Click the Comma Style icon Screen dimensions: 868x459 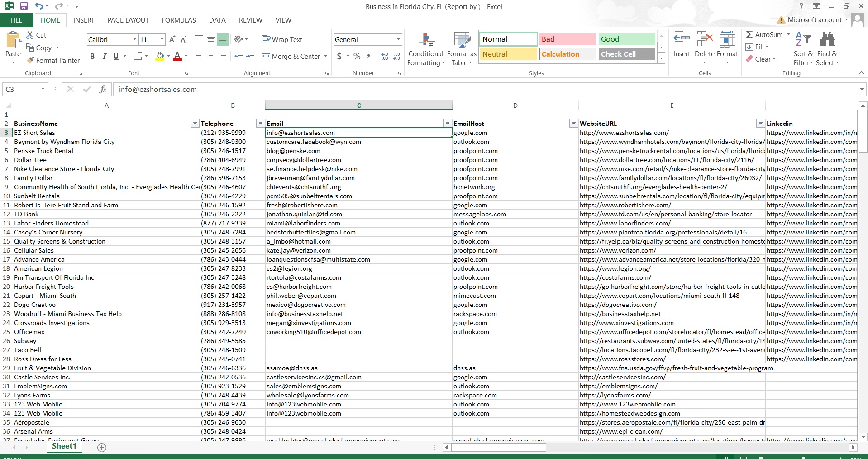368,56
